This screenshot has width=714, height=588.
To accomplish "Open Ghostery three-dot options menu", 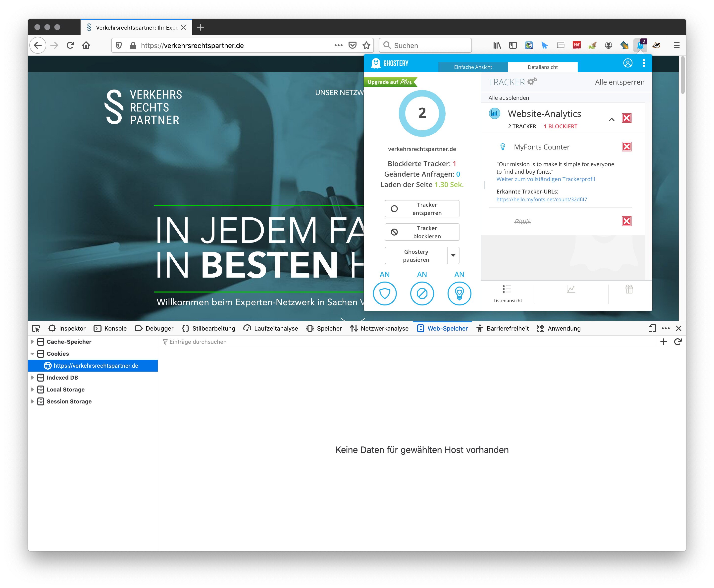I will (x=644, y=63).
